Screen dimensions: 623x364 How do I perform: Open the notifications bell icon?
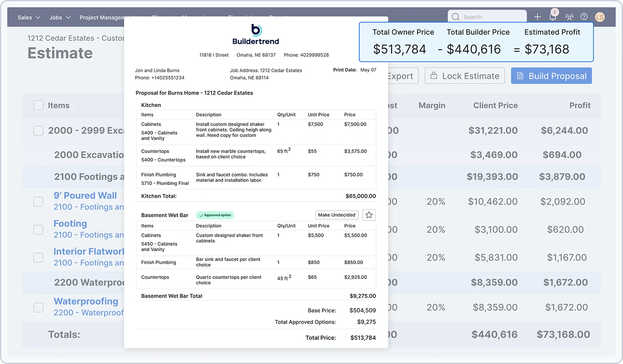pos(553,17)
